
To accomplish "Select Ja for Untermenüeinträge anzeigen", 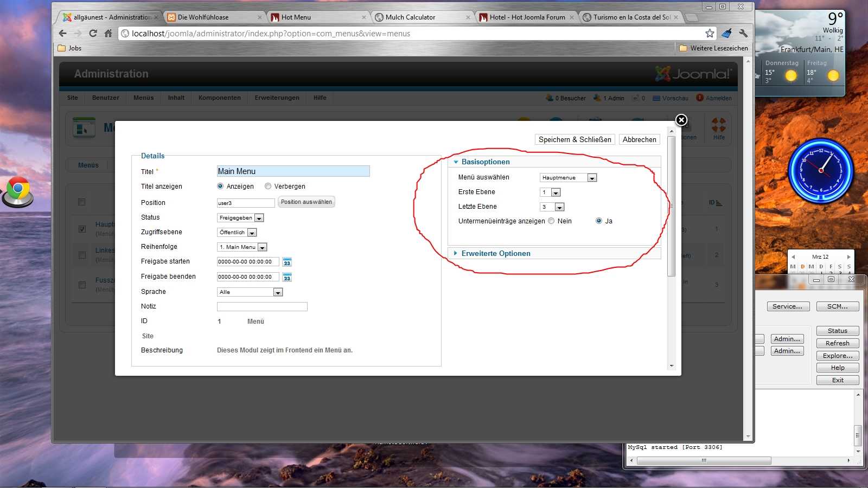I will 599,221.
